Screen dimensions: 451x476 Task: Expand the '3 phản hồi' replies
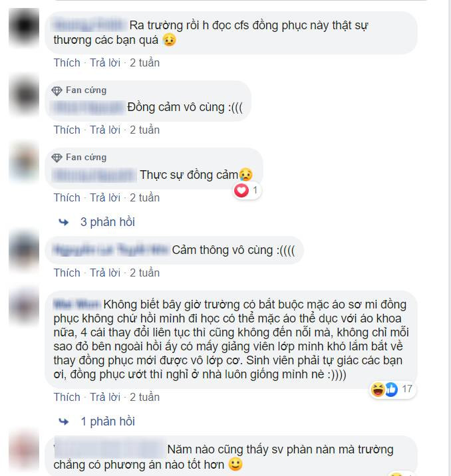coord(108,222)
